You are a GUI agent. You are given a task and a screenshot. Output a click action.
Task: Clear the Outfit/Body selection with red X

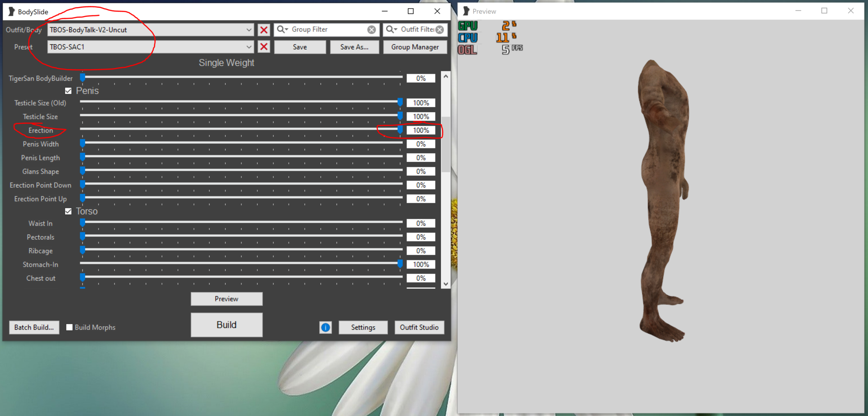point(264,30)
